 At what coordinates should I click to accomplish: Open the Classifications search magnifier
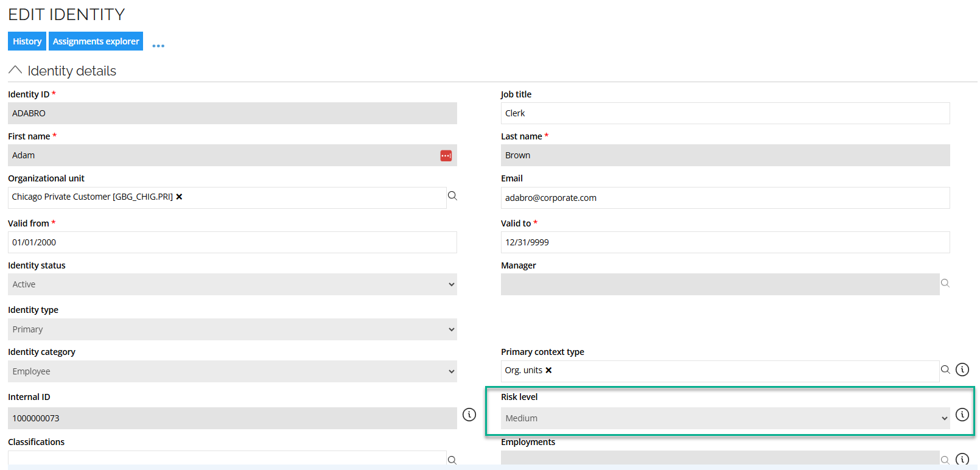click(452, 460)
